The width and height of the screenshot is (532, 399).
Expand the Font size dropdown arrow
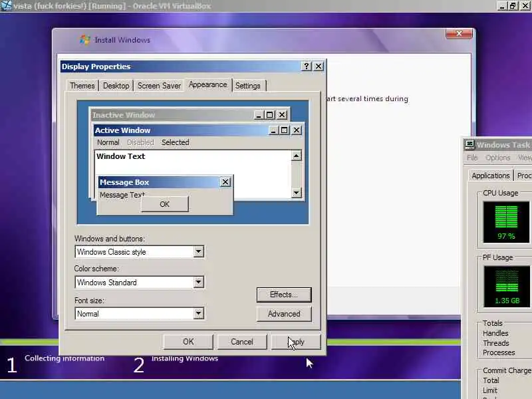click(x=198, y=313)
